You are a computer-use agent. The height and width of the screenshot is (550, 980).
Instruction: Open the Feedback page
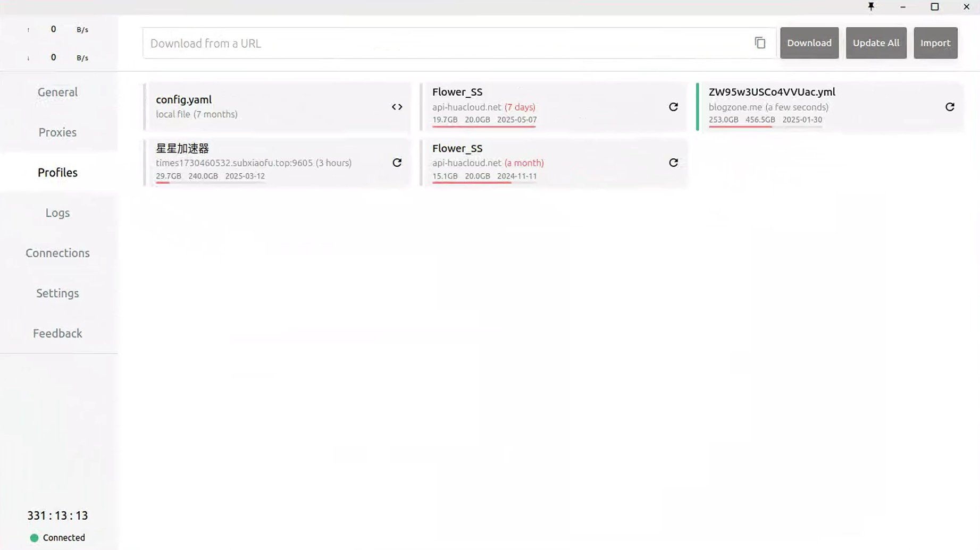click(57, 333)
